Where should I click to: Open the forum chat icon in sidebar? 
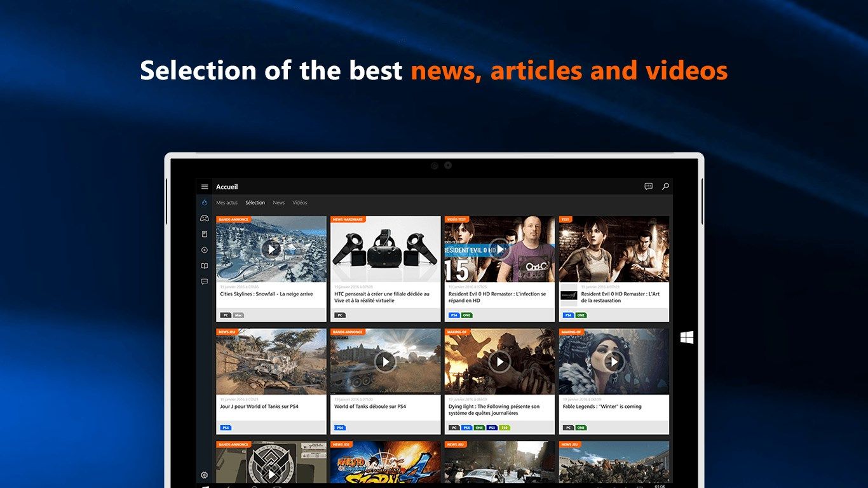(x=205, y=281)
